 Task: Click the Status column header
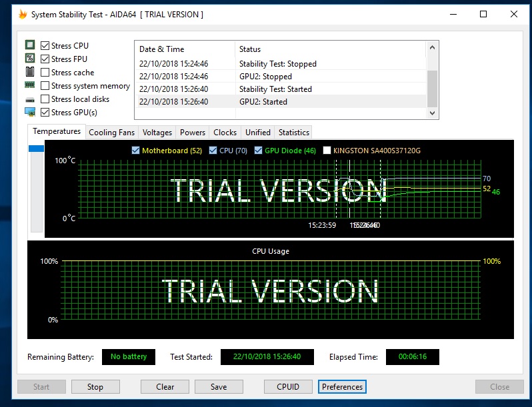330,49
